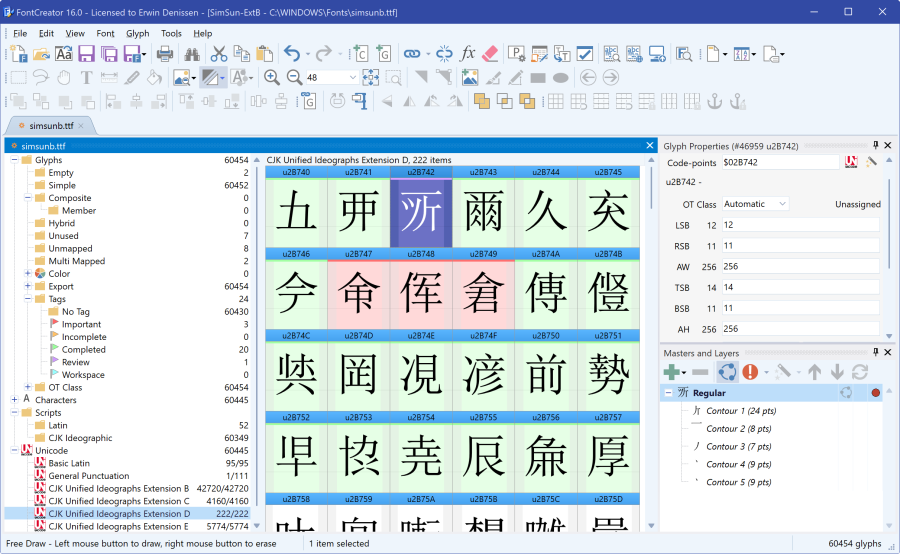Screen dimensions: 900x554
Task: Click the green plus Add Master icon
Action: (672, 372)
